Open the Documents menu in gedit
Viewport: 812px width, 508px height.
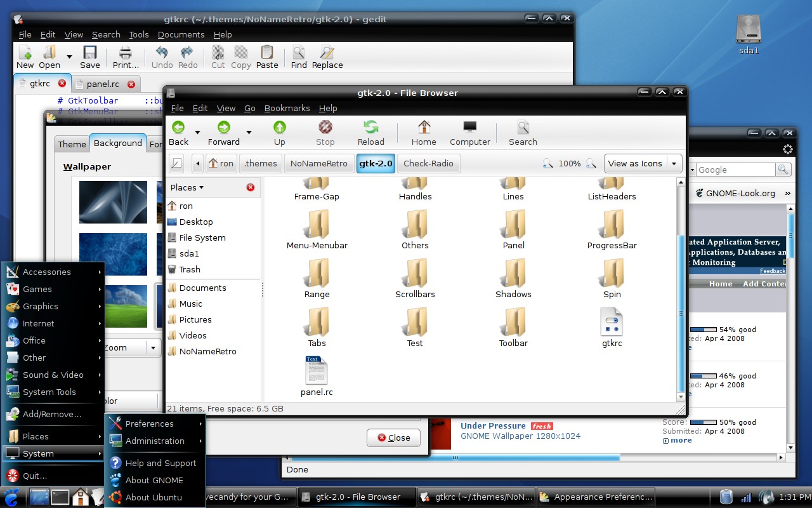pos(181,34)
